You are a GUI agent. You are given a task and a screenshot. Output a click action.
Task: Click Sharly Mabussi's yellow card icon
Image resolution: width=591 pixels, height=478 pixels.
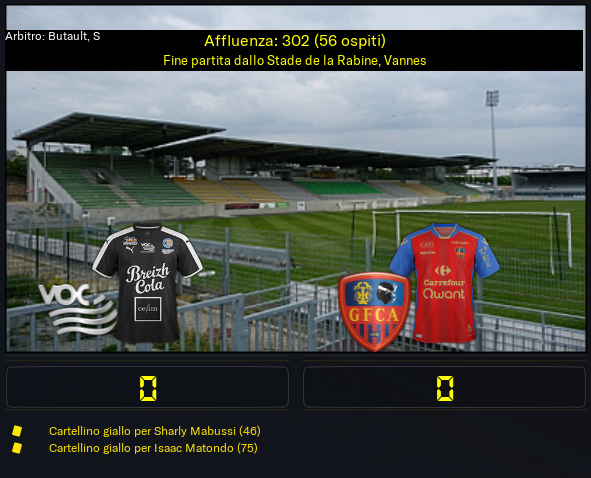[x=17, y=431]
